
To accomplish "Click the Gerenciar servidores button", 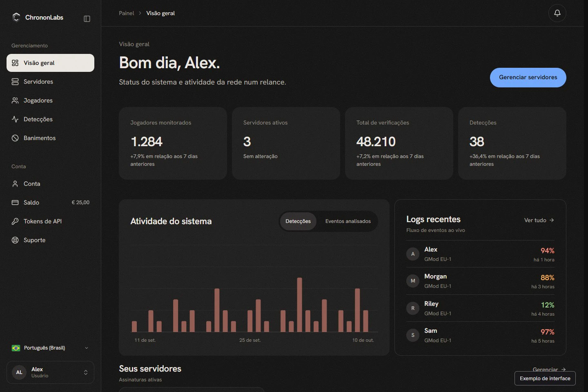I will pyautogui.click(x=528, y=78).
